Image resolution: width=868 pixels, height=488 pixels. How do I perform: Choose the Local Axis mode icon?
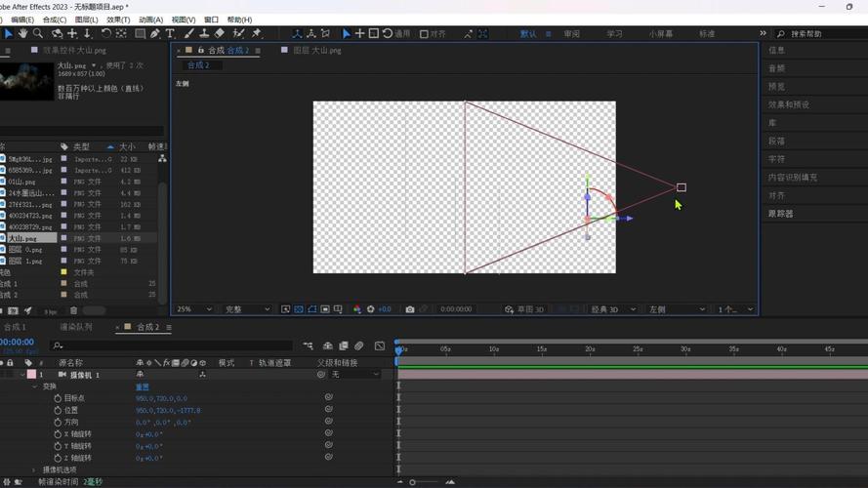pos(297,34)
